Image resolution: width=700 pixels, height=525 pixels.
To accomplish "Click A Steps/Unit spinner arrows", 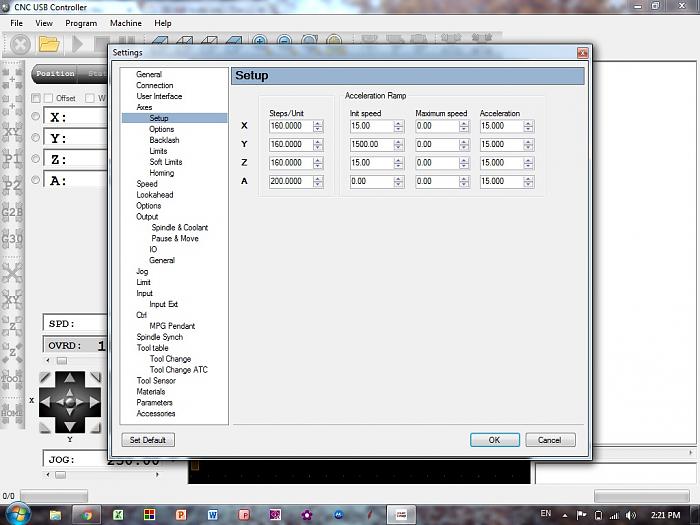I will pyautogui.click(x=318, y=181).
